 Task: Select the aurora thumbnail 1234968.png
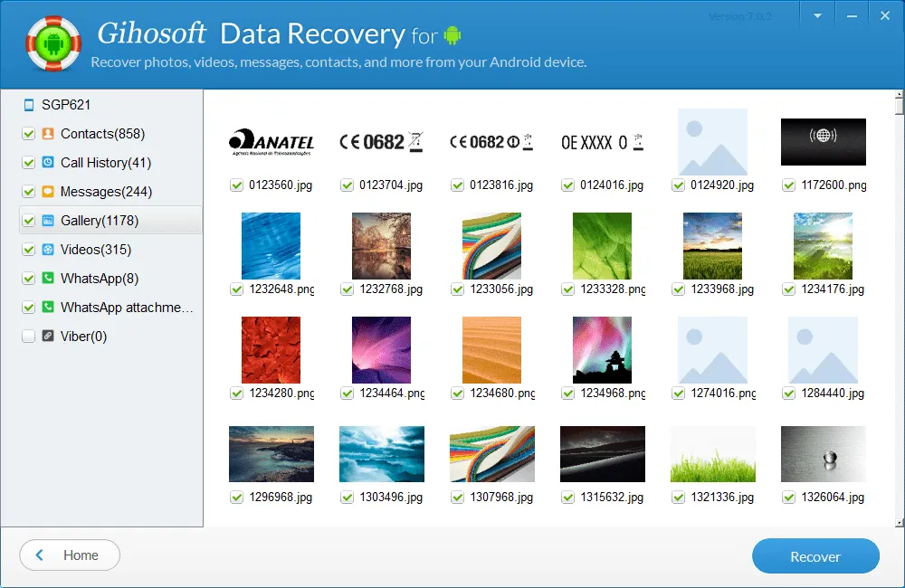(x=602, y=350)
